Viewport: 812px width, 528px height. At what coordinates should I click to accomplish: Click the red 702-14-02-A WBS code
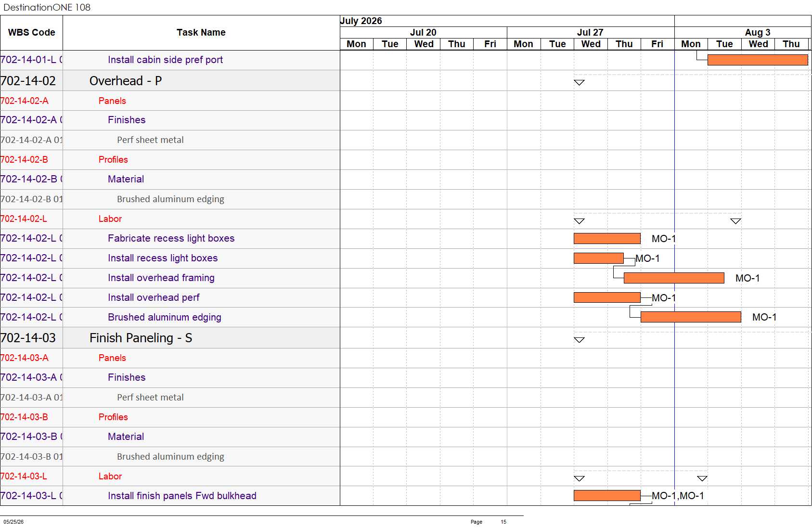[x=24, y=101]
